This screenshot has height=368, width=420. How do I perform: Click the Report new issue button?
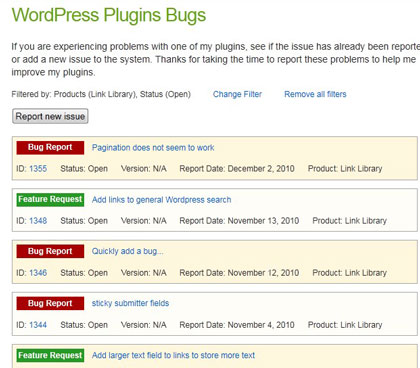pos(50,116)
